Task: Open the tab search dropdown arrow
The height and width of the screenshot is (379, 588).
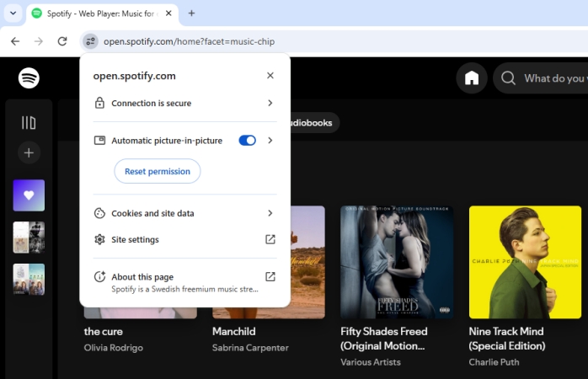Action: (x=13, y=13)
